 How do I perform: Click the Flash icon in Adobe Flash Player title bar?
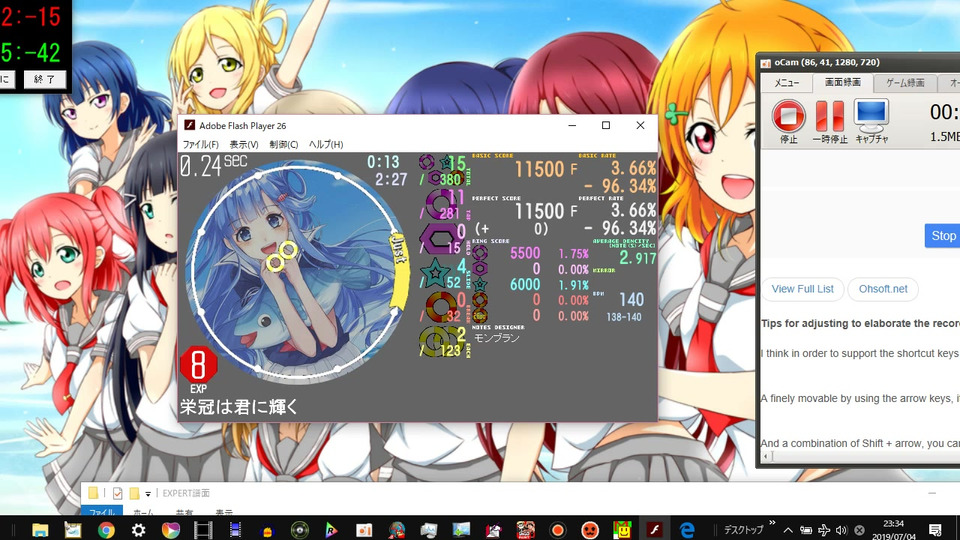point(190,125)
